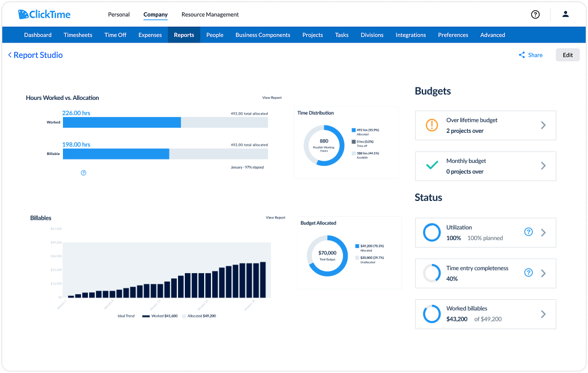Click the blue Allocated legend swatch in Time Distribution
588x373 pixels.
[x=353, y=130]
